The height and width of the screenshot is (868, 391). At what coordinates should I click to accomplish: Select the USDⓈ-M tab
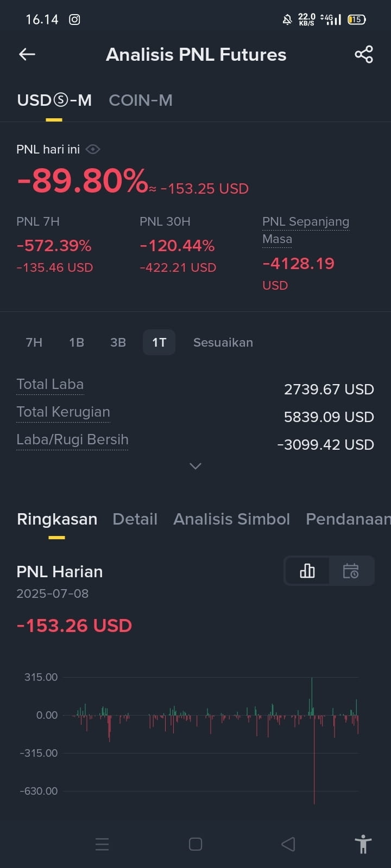point(54,100)
